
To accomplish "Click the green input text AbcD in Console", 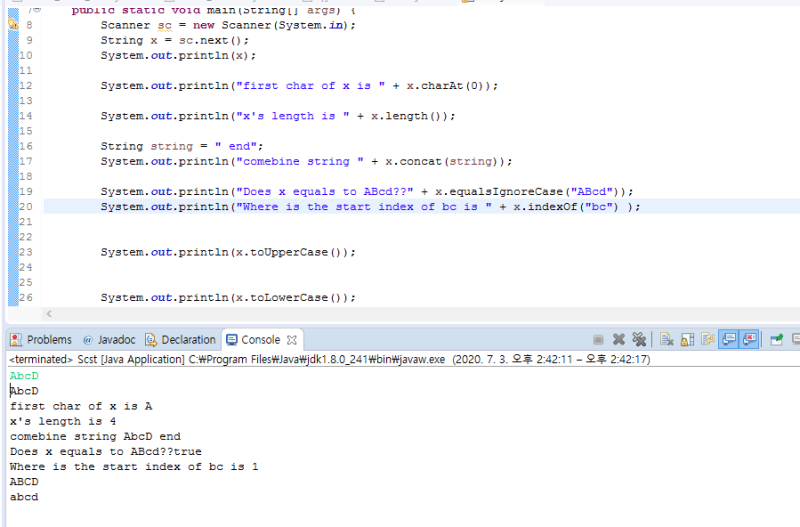I will coord(24,376).
